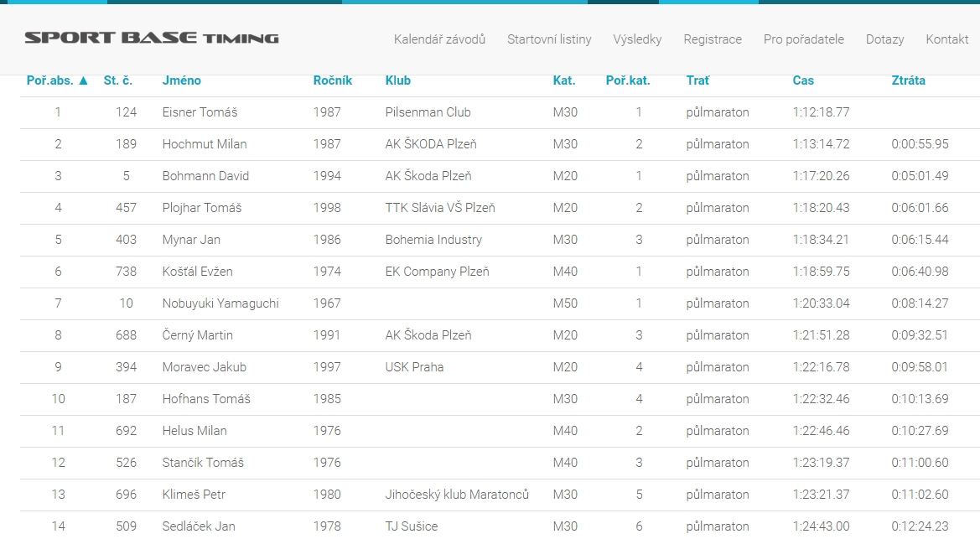This screenshot has height=539, width=980.
Task: Click the time 1:24:43.00
Action: (x=822, y=527)
